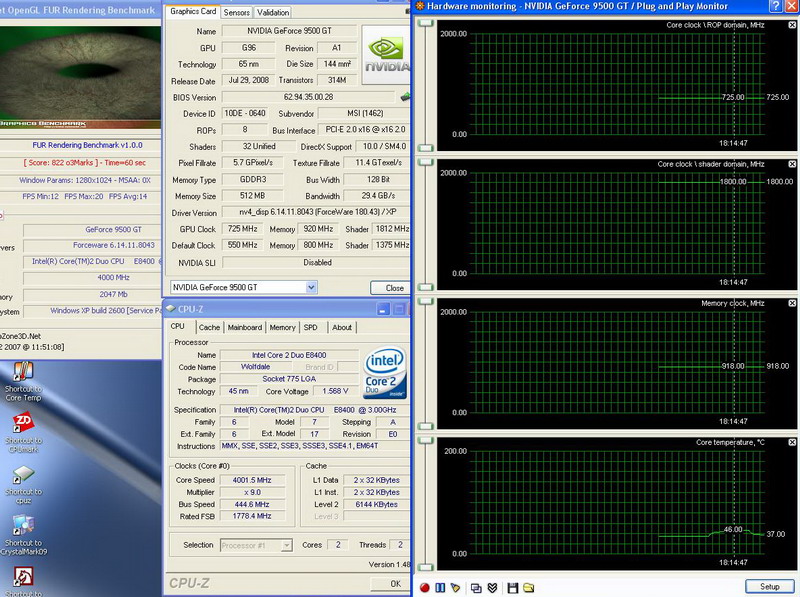
Task: Click the BIOS Version field 62.94.35.00.28
Action: pos(308,97)
